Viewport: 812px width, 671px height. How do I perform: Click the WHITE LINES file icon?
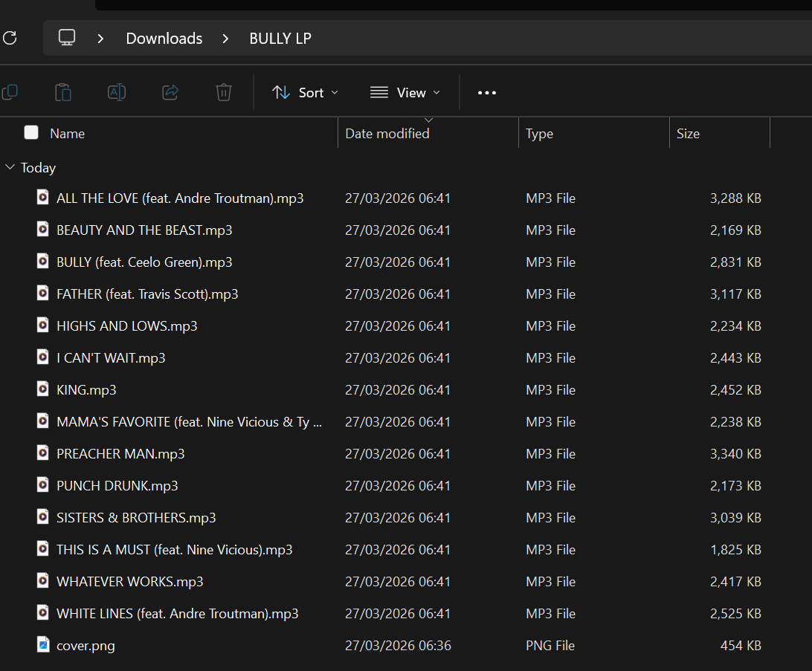pyautogui.click(x=43, y=612)
